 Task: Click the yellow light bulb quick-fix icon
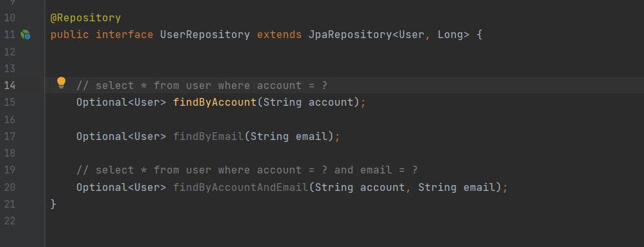61,83
